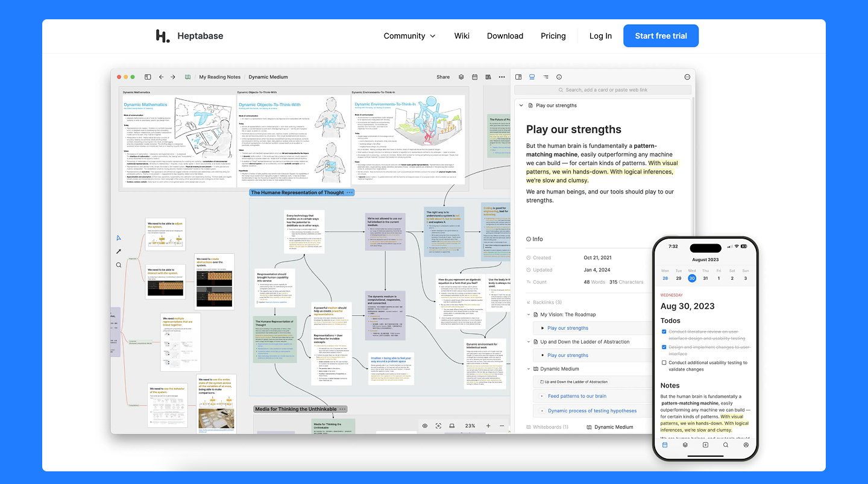Click the whiteboard magnifier search tool
Viewport: 868px width, 484px height.
119,265
